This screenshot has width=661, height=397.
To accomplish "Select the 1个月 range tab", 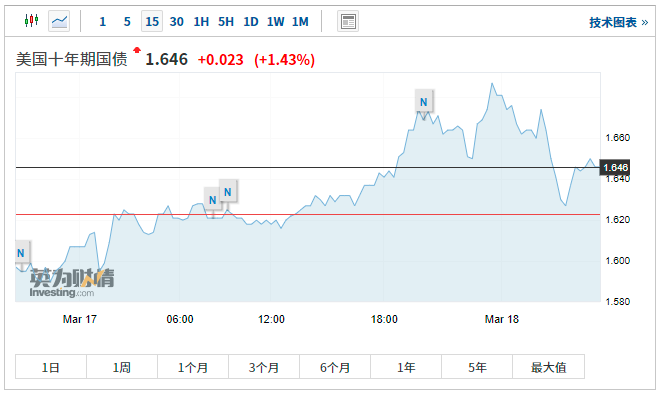I will point(193,367).
